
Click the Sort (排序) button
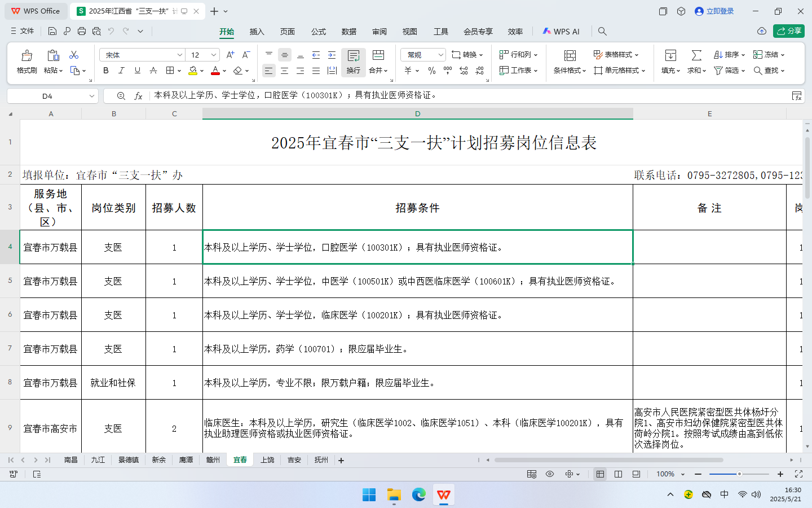[x=729, y=55]
